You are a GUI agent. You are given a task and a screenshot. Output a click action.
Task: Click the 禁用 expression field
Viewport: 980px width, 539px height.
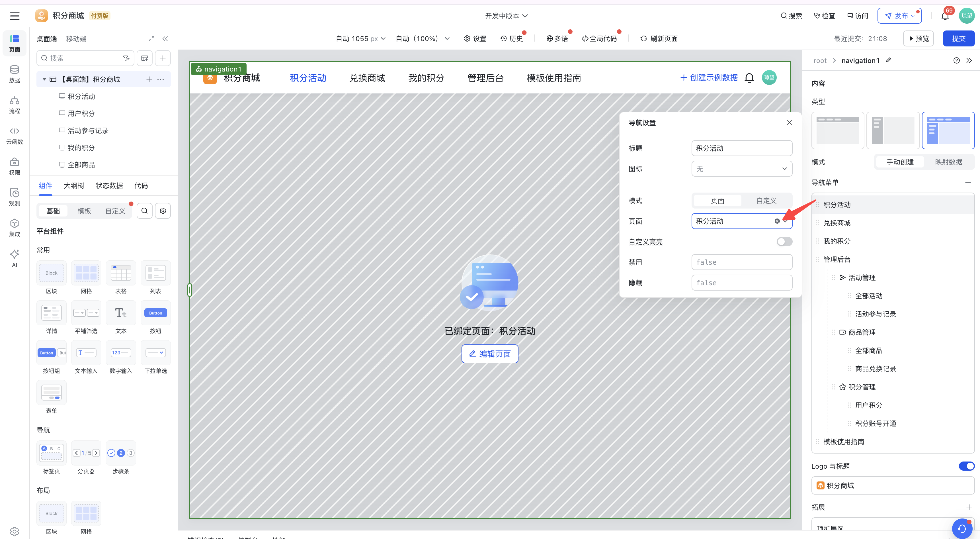741,262
